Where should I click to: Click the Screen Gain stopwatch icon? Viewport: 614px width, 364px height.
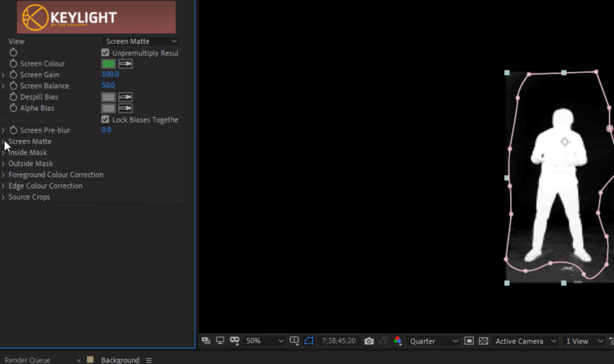tap(14, 74)
